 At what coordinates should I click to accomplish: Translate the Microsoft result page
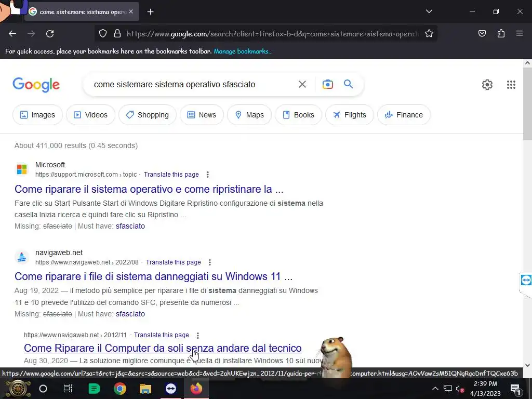click(x=171, y=175)
